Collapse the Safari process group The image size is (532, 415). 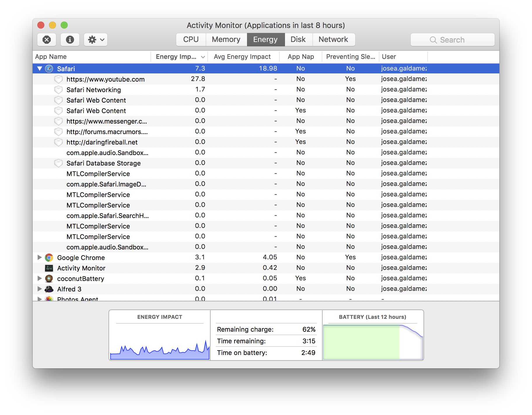click(40, 68)
